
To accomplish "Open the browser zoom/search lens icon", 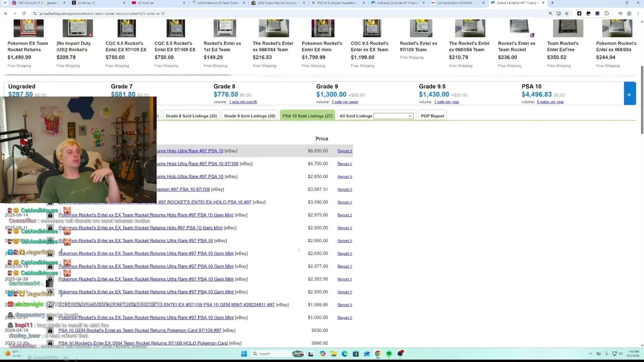I will pos(550,14).
